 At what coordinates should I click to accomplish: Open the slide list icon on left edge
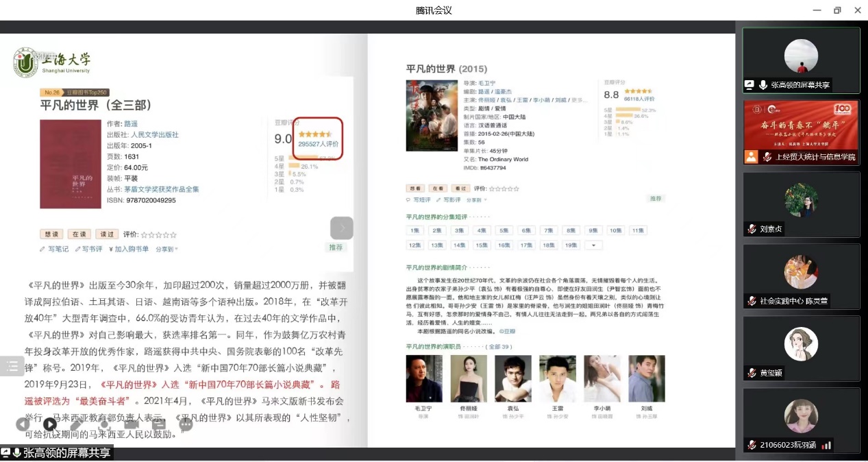[12, 366]
